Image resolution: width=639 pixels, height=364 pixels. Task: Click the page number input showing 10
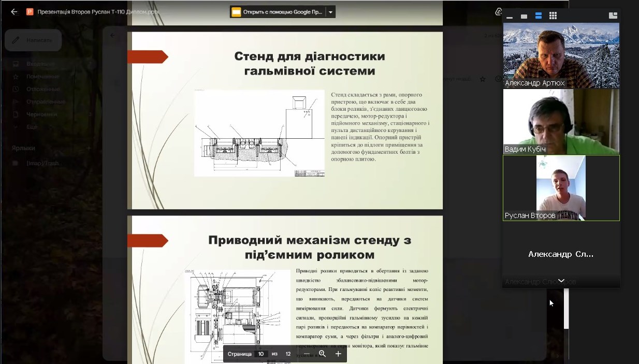pyautogui.click(x=261, y=354)
